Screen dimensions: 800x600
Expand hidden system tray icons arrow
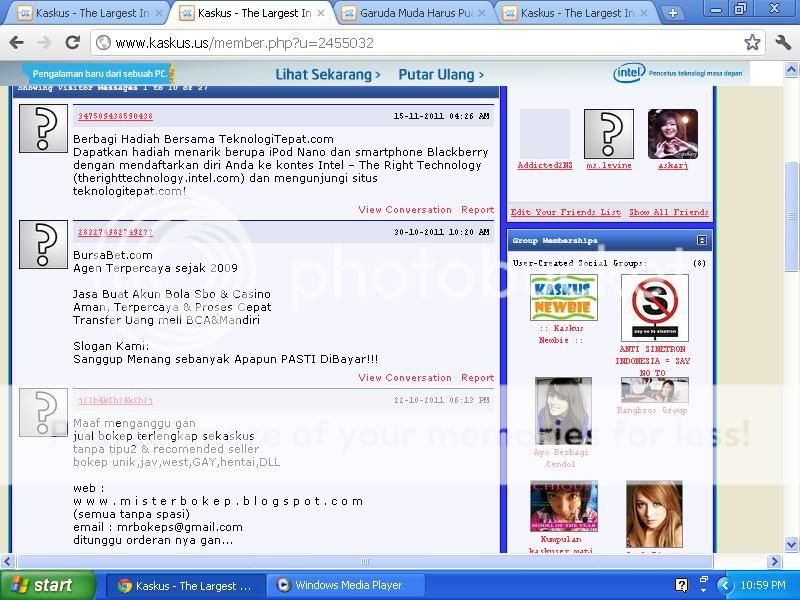click(724, 585)
